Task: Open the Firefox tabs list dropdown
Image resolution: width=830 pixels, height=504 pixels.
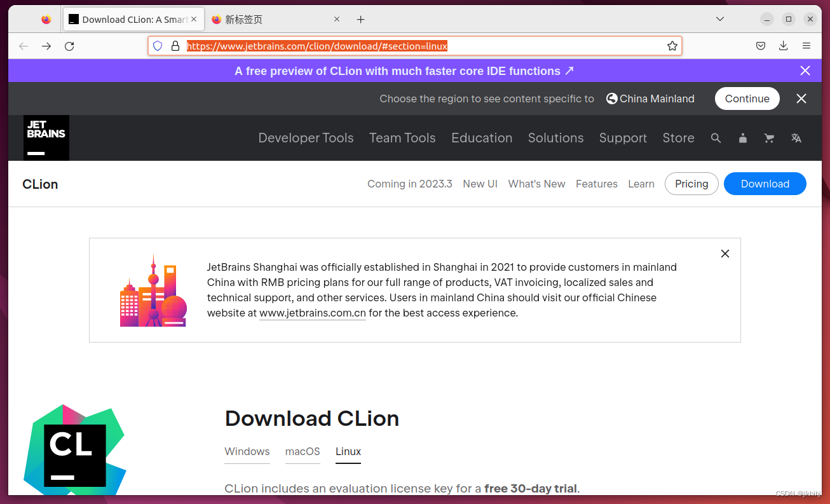Action: pyautogui.click(x=719, y=19)
